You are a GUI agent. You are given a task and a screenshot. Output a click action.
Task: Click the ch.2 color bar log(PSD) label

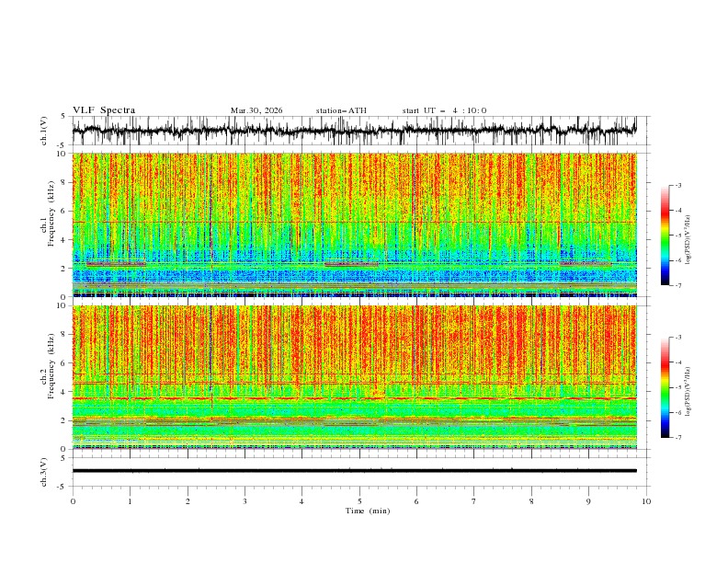(688, 392)
